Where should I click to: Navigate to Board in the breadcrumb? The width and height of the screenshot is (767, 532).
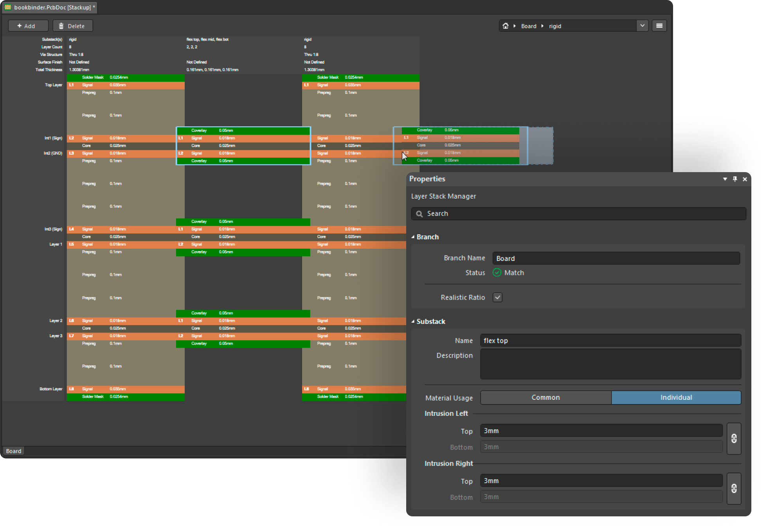tap(529, 26)
